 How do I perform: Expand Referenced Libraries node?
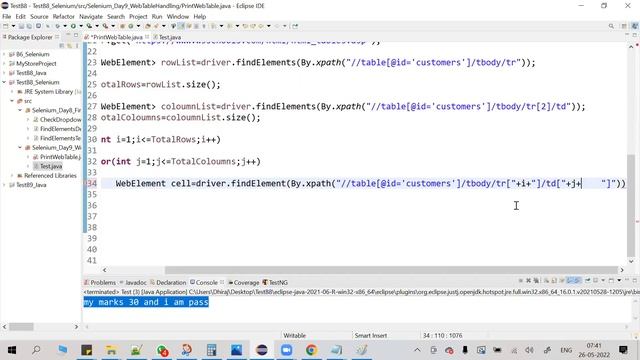pyautogui.click(x=12, y=176)
